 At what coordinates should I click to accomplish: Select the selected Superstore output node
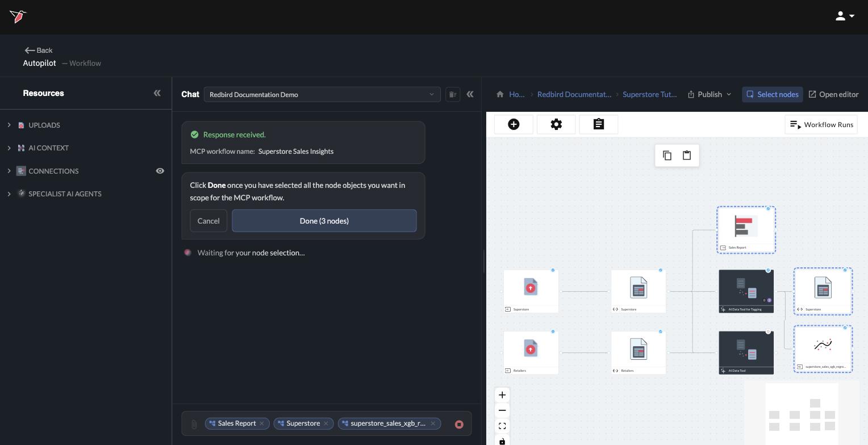823,291
